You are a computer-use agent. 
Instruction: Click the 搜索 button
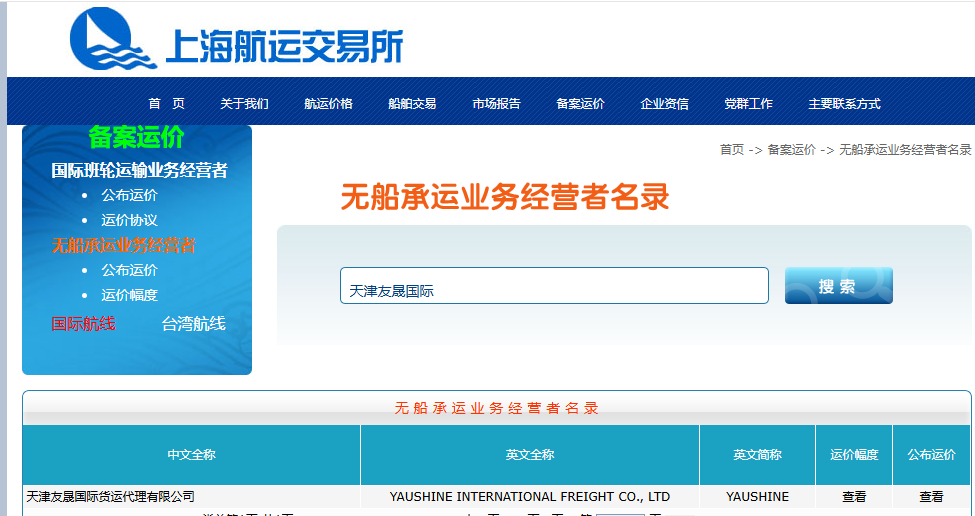(x=839, y=286)
